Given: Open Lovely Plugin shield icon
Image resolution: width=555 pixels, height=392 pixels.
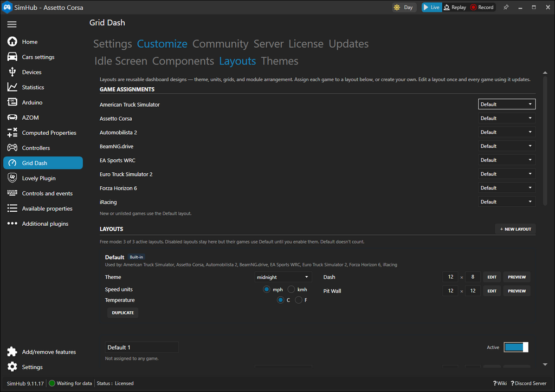Looking at the screenshot, I should 12,178.
